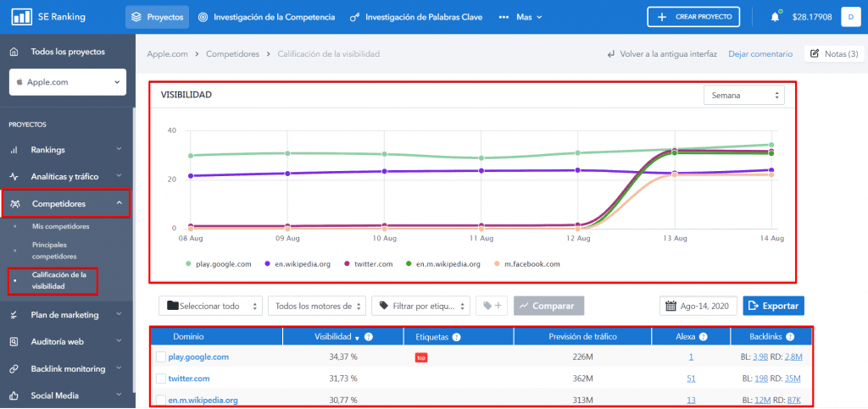This screenshot has width=868, height=409.
Task: Open the Ago-14, 2020 date picker
Action: pos(698,306)
